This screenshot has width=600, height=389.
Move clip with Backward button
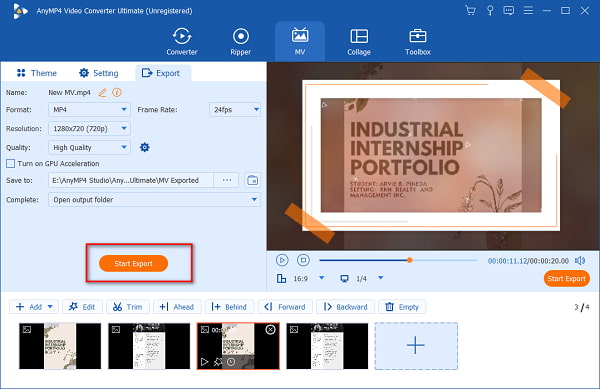click(346, 307)
